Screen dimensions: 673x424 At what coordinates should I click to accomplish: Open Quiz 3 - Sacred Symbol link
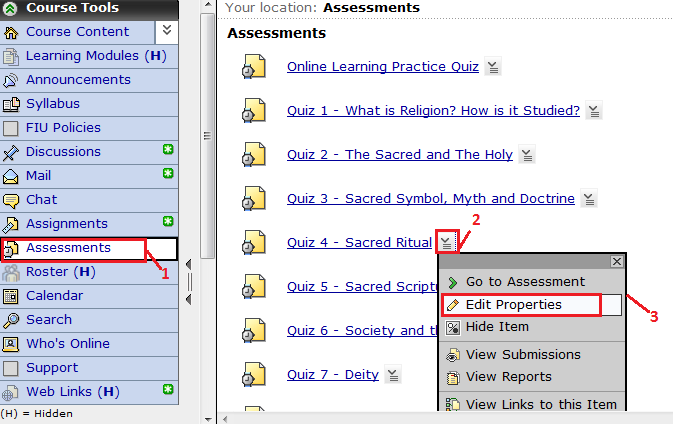[430, 199]
